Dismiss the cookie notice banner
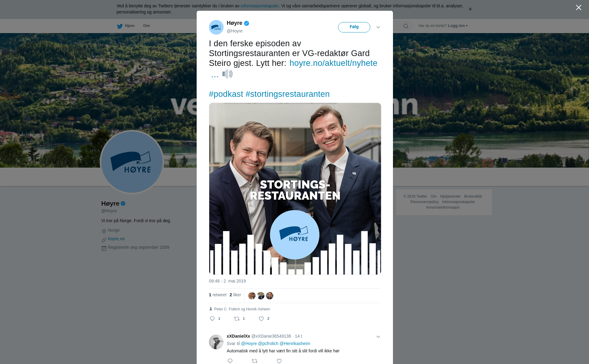The image size is (589, 364). (x=470, y=9)
